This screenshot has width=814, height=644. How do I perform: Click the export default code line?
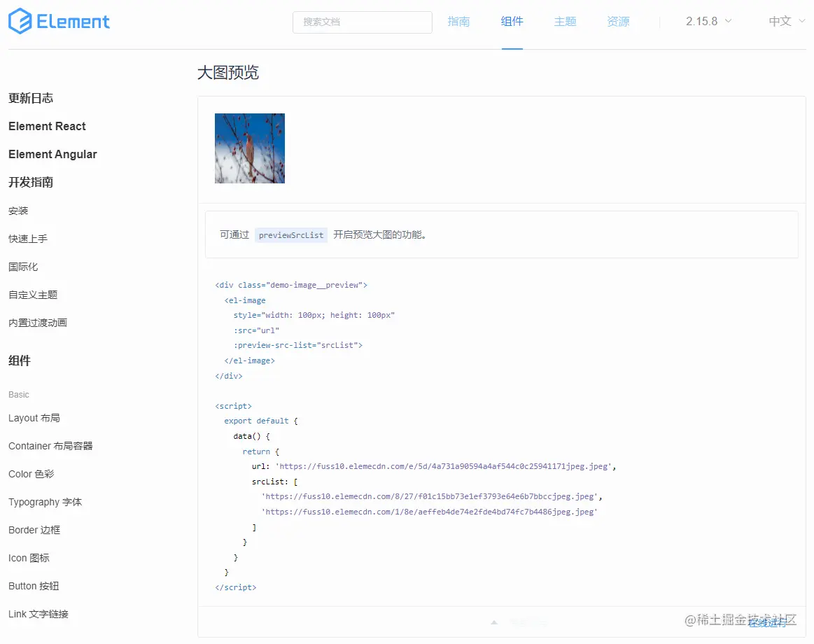tap(261, 421)
